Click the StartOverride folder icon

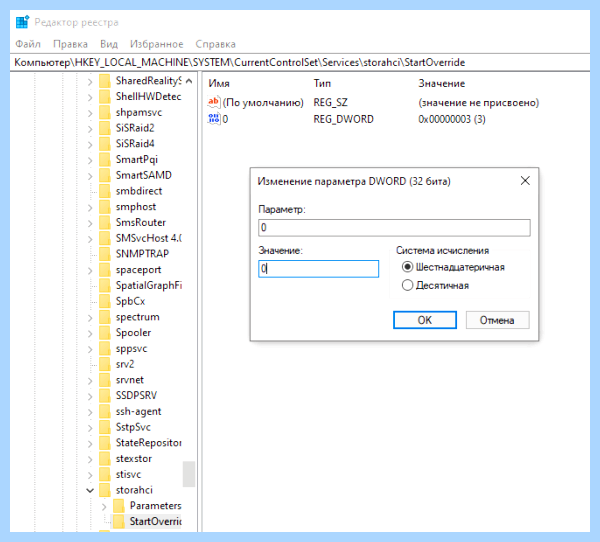tap(119, 521)
